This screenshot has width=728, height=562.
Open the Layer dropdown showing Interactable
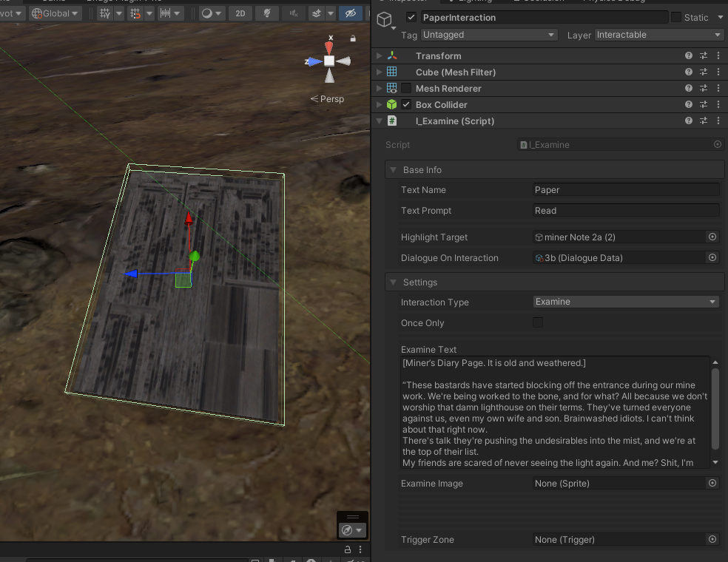click(658, 35)
